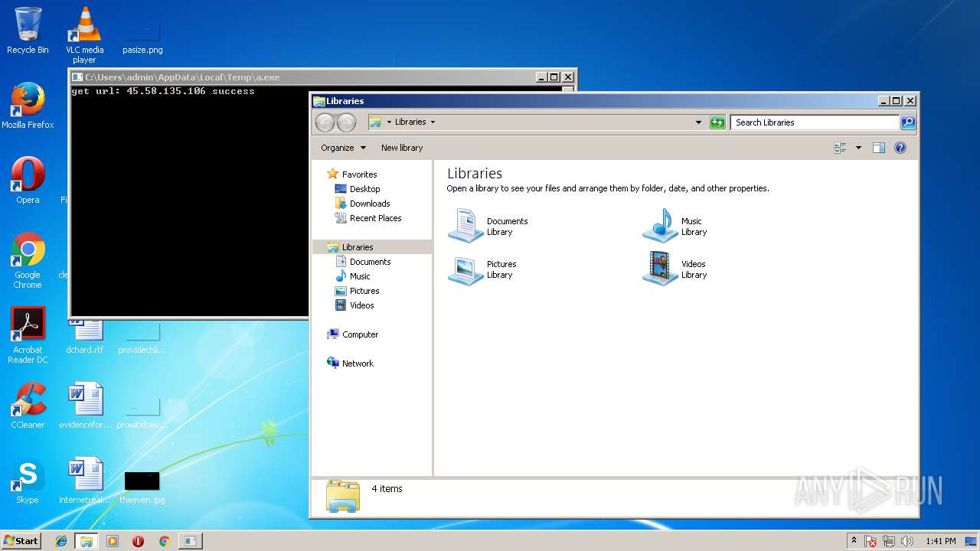Open the volume tray icon
This screenshot has width=980, height=551.
point(907,541)
